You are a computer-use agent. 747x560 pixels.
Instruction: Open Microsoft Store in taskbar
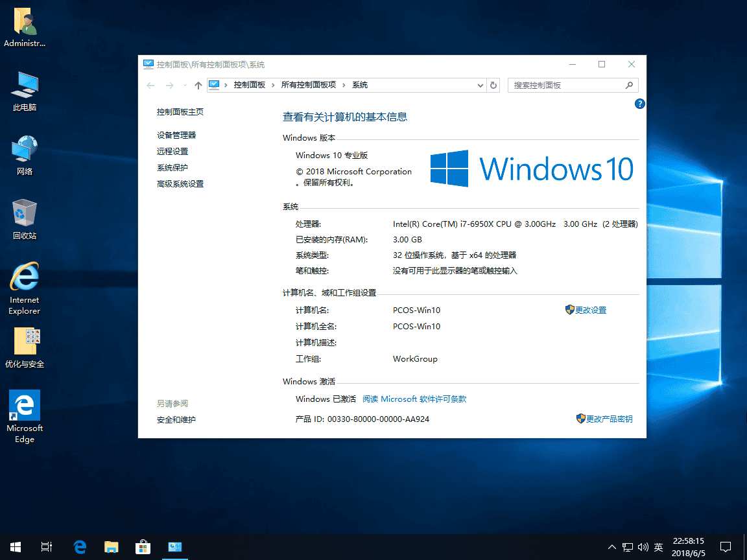point(143,547)
